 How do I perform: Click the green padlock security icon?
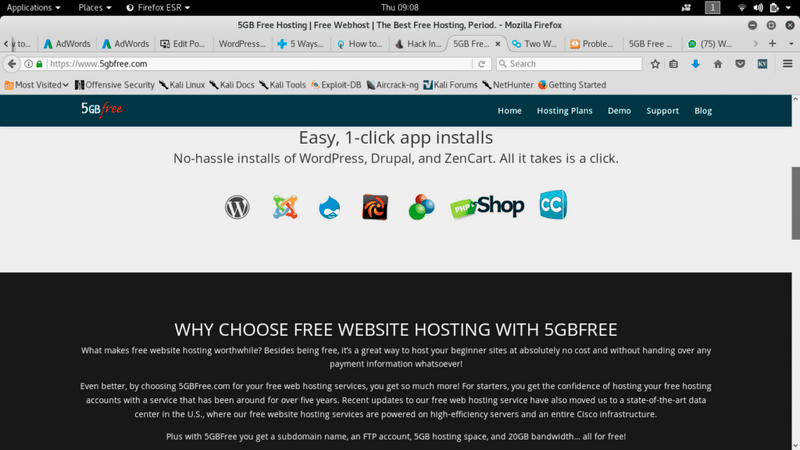39,64
